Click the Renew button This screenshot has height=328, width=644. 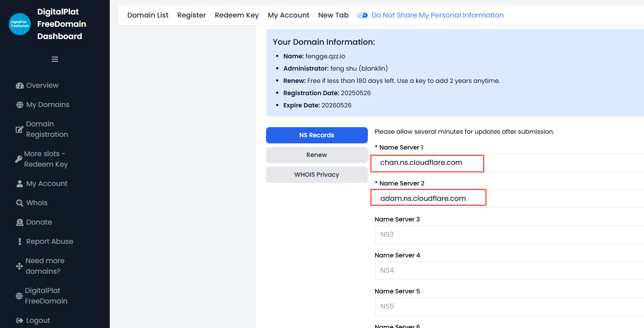coord(317,155)
